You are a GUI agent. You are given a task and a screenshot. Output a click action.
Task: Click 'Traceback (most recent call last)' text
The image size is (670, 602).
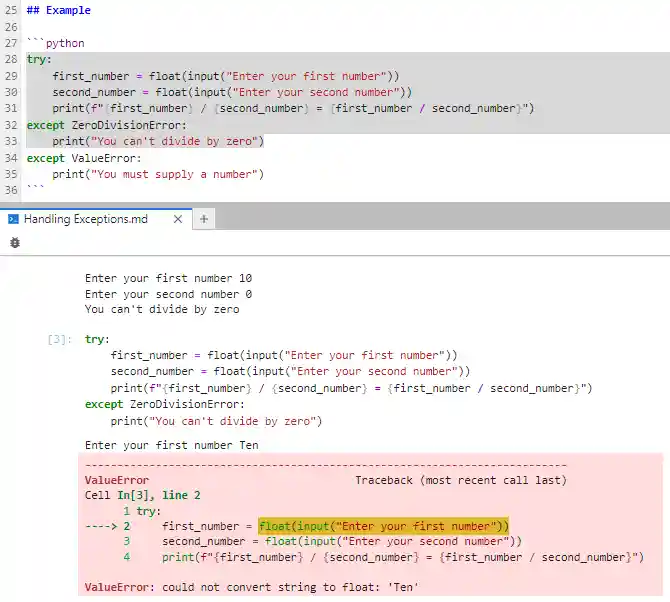pos(461,480)
